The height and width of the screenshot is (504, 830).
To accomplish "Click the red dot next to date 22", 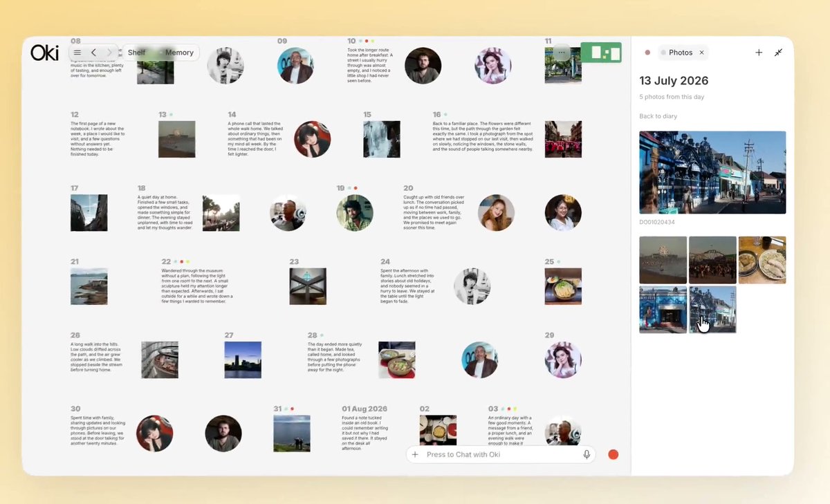I will click(181, 262).
